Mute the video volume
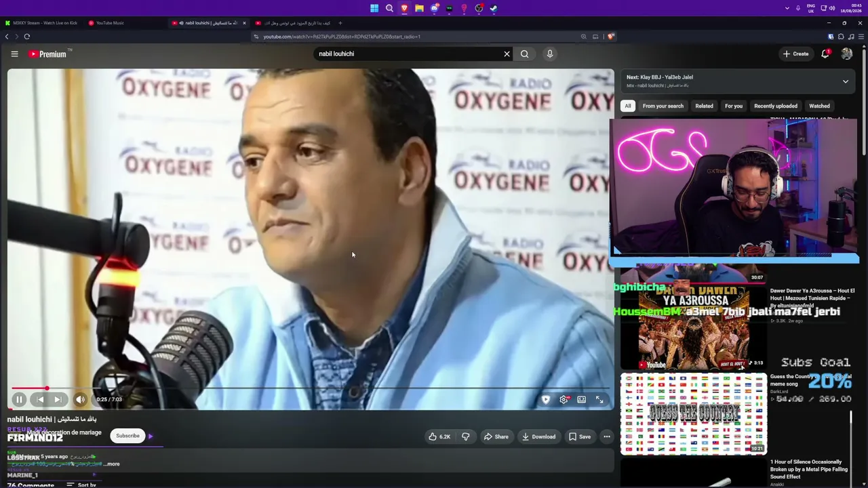Image resolution: width=868 pixels, height=488 pixels. coord(80,399)
